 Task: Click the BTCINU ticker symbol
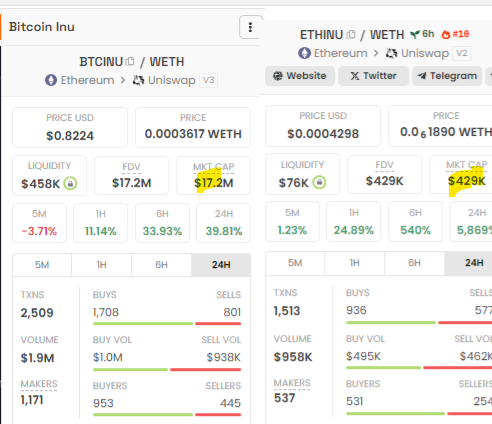click(101, 62)
